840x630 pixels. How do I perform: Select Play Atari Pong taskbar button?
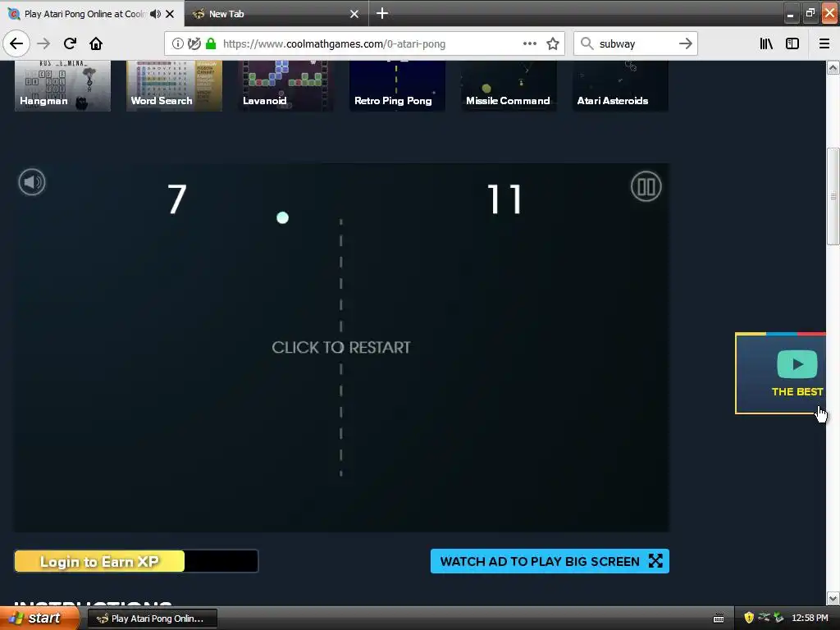[x=152, y=619]
